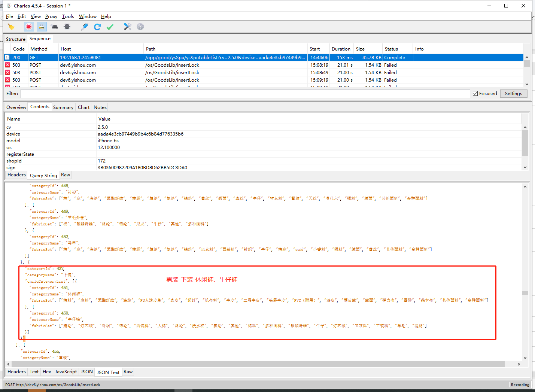Click request list scrollbar down arrow
Screen dimensions: 535x392
527,84
